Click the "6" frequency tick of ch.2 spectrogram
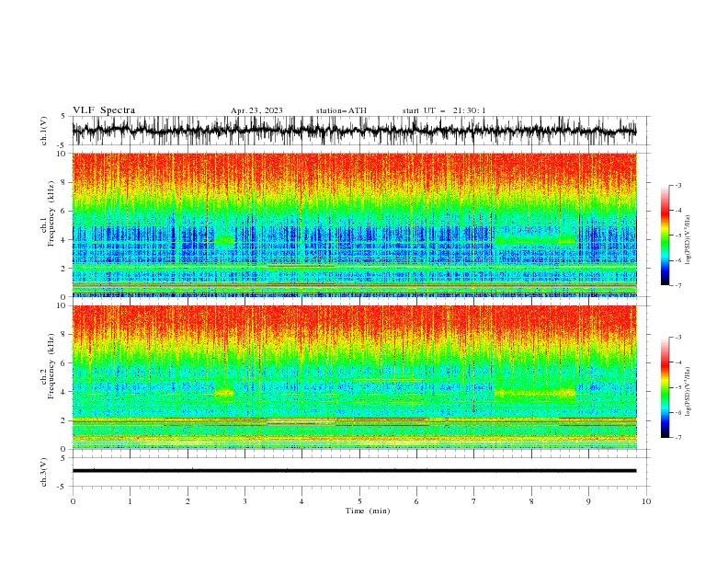The height and width of the screenshot is (563, 728). pos(65,363)
